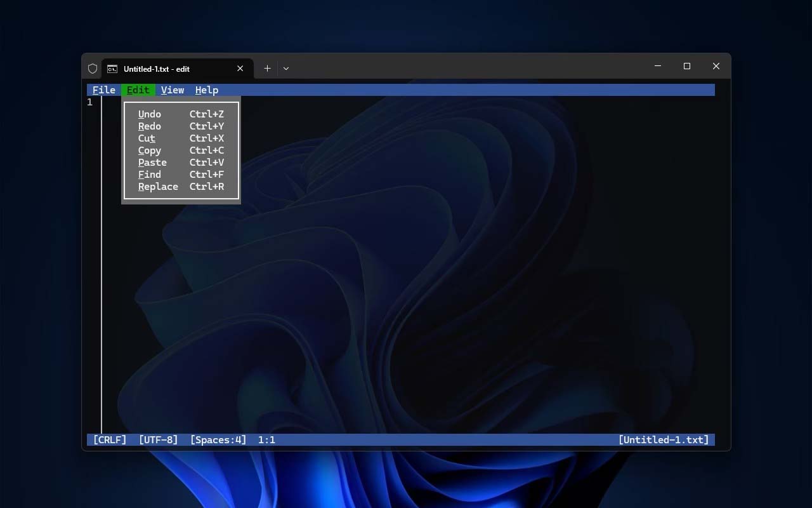Click the terminal icon on Untitled-1.txt tab

(x=112, y=69)
